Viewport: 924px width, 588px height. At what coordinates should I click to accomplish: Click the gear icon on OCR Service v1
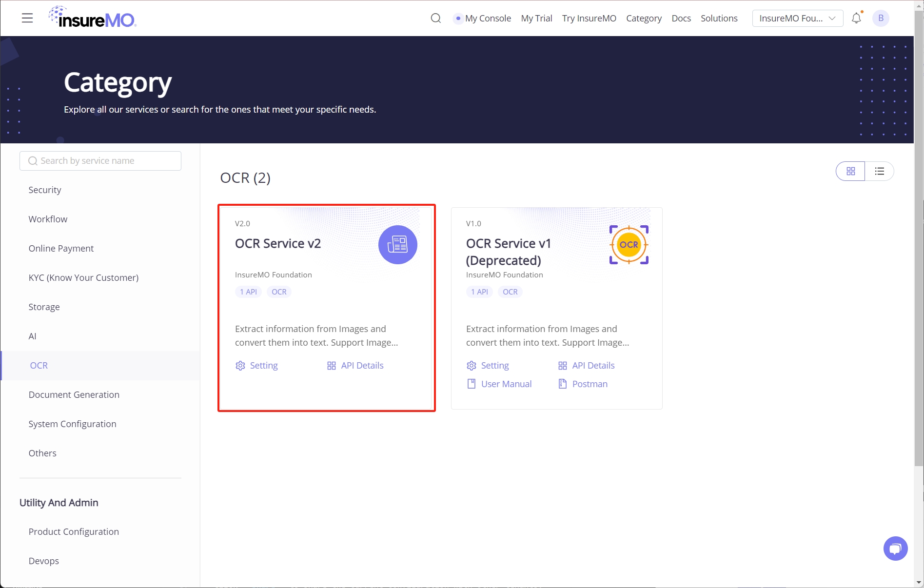click(472, 366)
